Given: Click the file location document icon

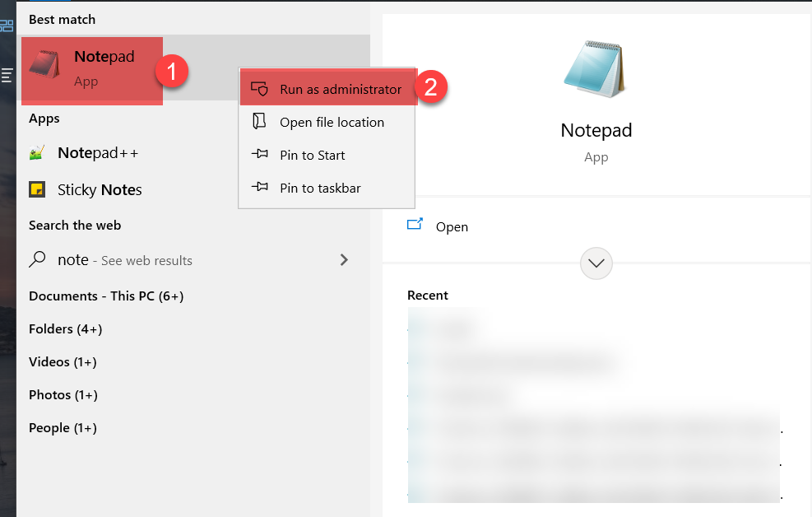Looking at the screenshot, I should pos(259,121).
